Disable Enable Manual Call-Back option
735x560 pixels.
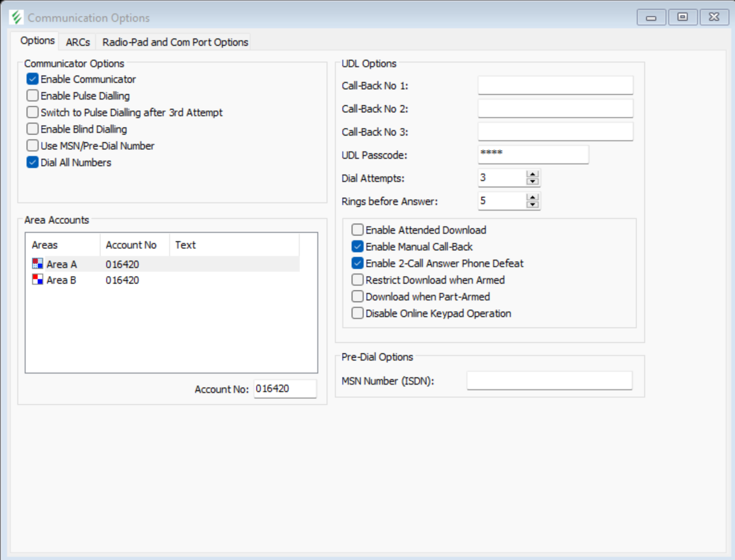click(357, 247)
